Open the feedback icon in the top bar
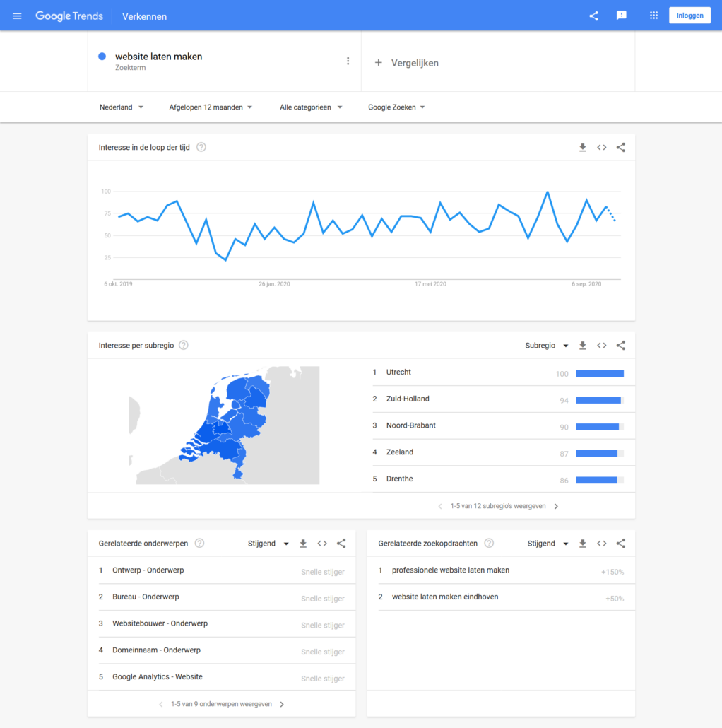Viewport: 722px width, 728px height. (x=621, y=15)
